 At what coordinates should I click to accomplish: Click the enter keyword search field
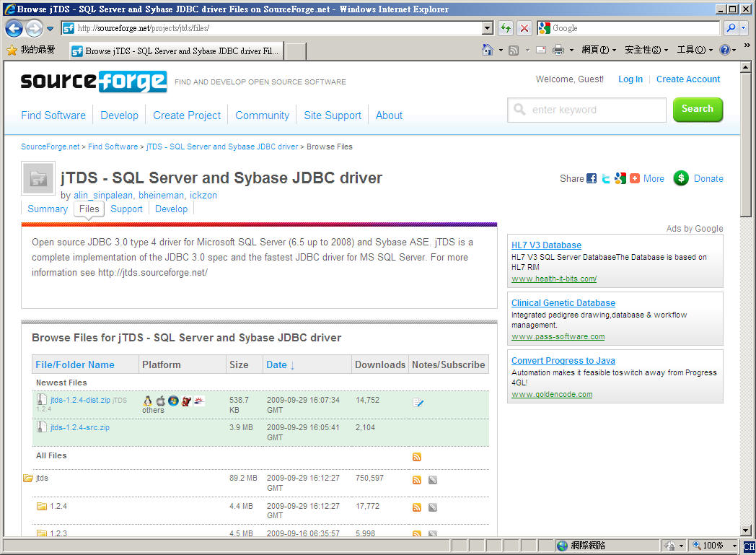tap(586, 110)
